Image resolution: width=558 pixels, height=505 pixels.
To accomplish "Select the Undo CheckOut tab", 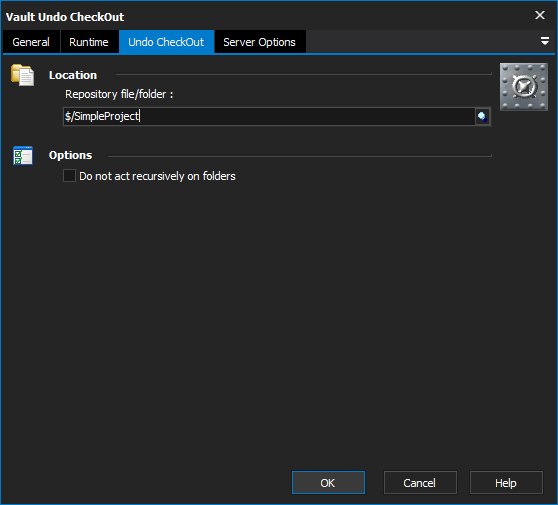I will click(x=166, y=42).
